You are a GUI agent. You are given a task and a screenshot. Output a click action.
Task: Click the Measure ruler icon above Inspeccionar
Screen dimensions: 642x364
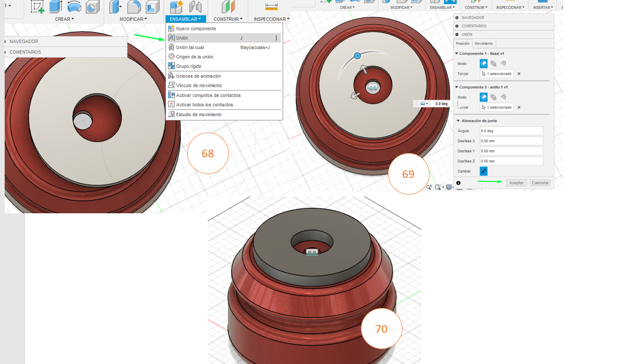coord(271,7)
